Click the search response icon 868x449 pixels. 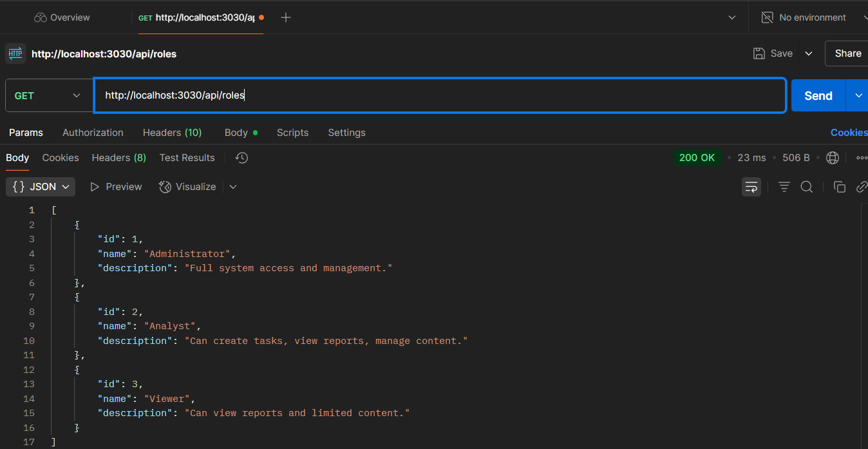coord(806,187)
